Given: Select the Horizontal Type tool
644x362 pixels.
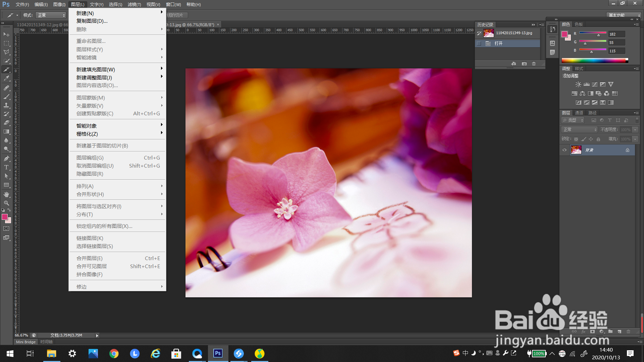Looking at the screenshot, I should pyautogui.click(x=6, y=167).
